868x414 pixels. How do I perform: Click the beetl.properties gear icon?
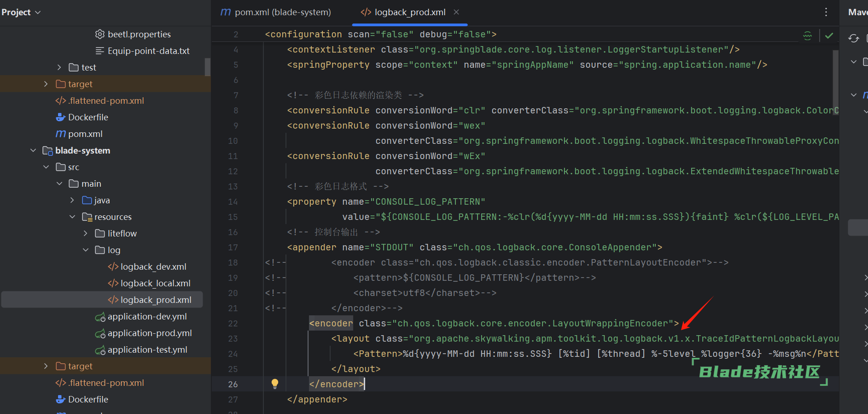(x=100, y=34)
